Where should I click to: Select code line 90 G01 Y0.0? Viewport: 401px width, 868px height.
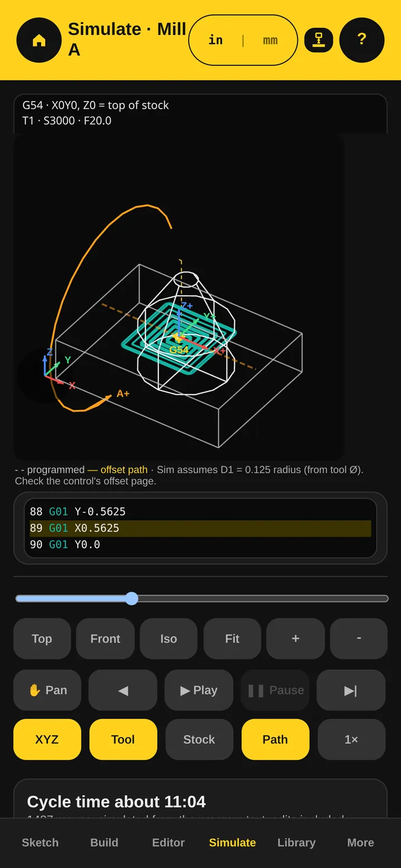[200, 544]
